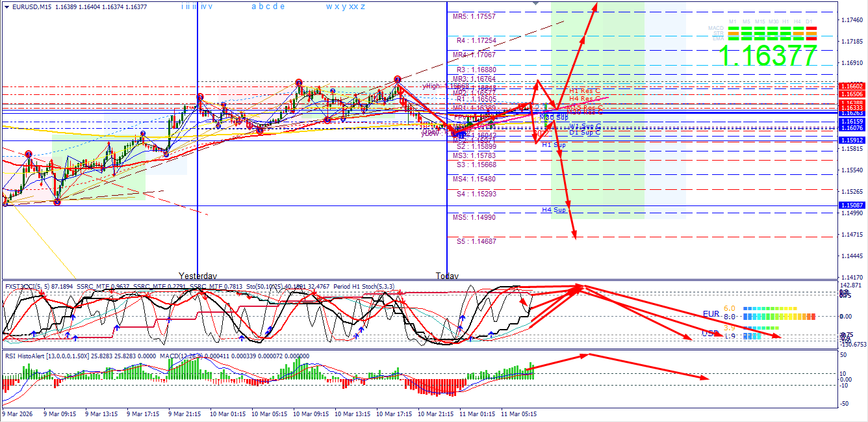Click the MS4: 1.15480 pivot label
Image resolution: width=868 pixels, height=422 pixels.
(x=474, y=179)
